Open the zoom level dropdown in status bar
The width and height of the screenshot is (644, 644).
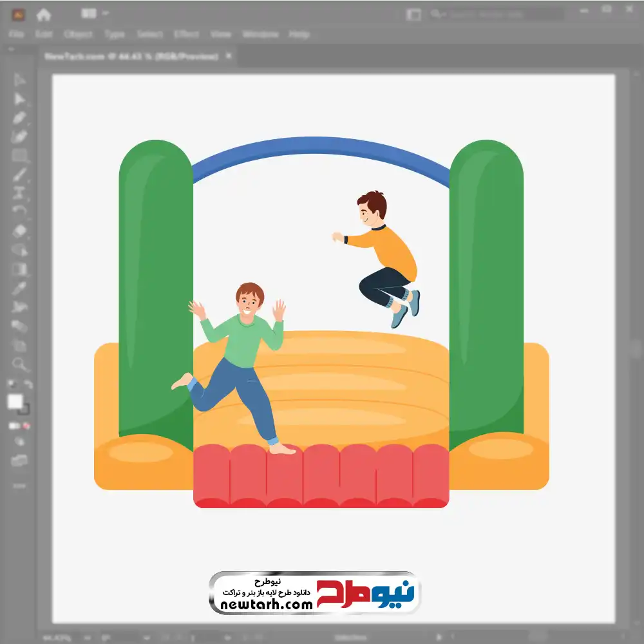87,638
